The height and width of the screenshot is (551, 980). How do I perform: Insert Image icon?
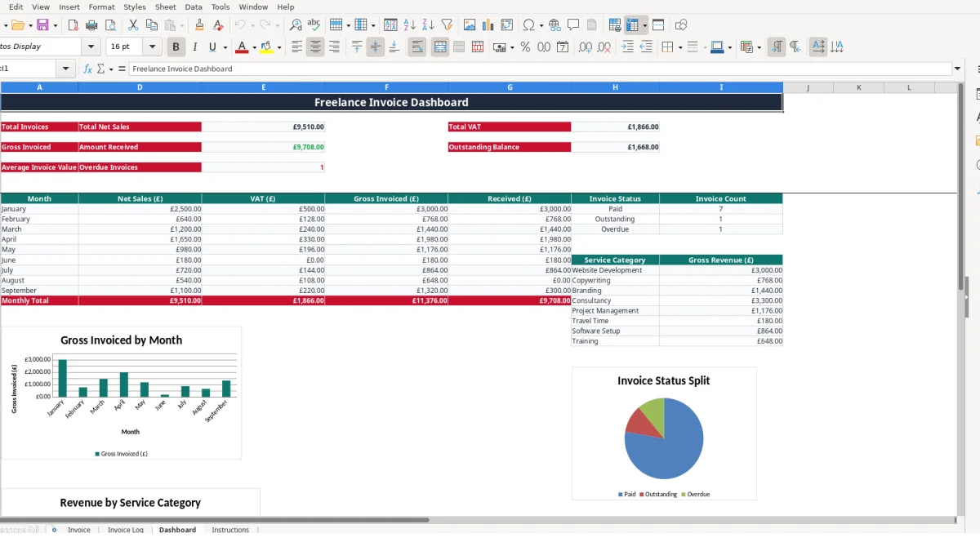click(470, 25)
